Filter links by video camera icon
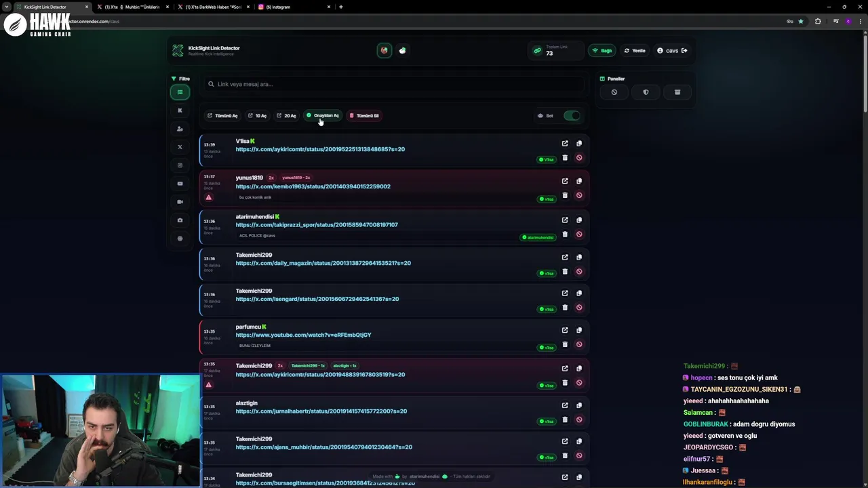The width and height of the screenshot is (868, 488). point(180,202)
